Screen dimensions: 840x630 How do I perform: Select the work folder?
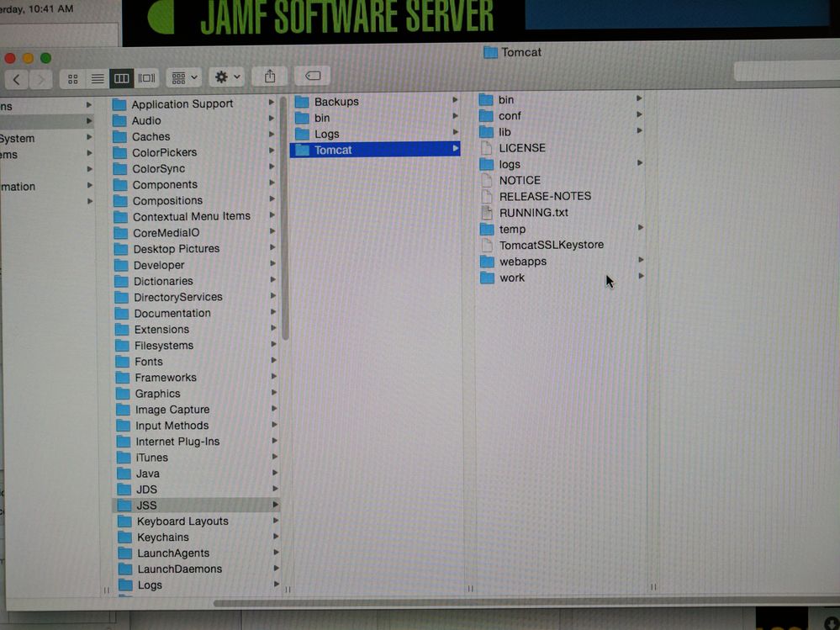pyautogui.click(x=511, y=278)
